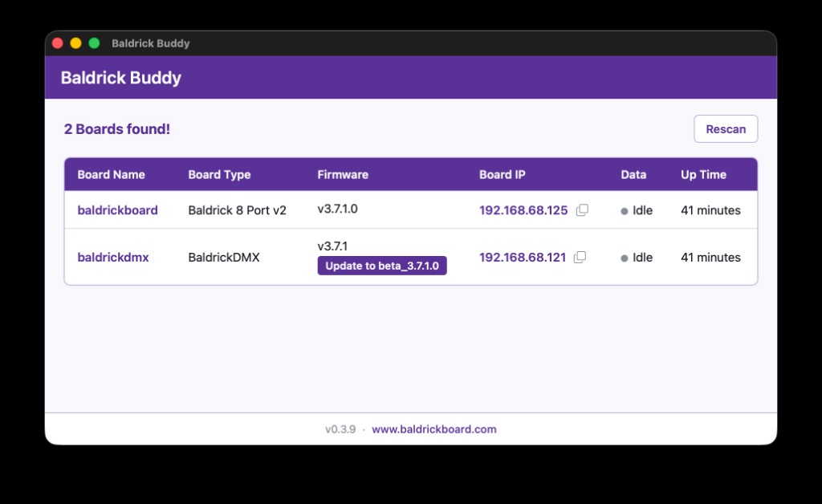Screen dimensions: 822x504
Task: Select the Baldrick 8 Port v2 cell
Action: click(x=237, y=210)
